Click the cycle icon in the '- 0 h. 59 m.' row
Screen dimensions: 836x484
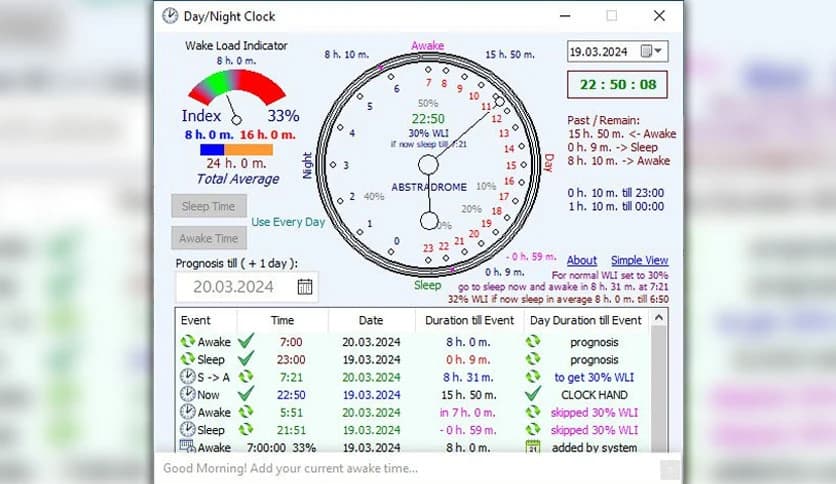pos(533,429)
